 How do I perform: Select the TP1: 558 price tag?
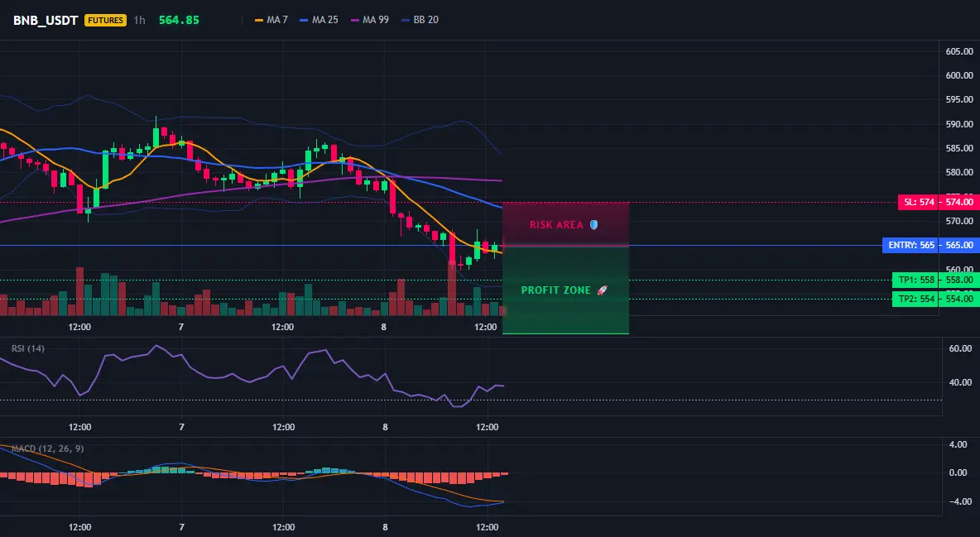point(915,280)
